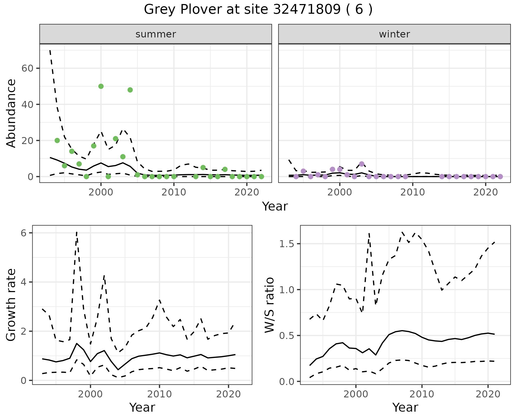Click the Year label under W/S ratio plot
The width and height of the screenshot is (517, 420).
click(405, 407)
